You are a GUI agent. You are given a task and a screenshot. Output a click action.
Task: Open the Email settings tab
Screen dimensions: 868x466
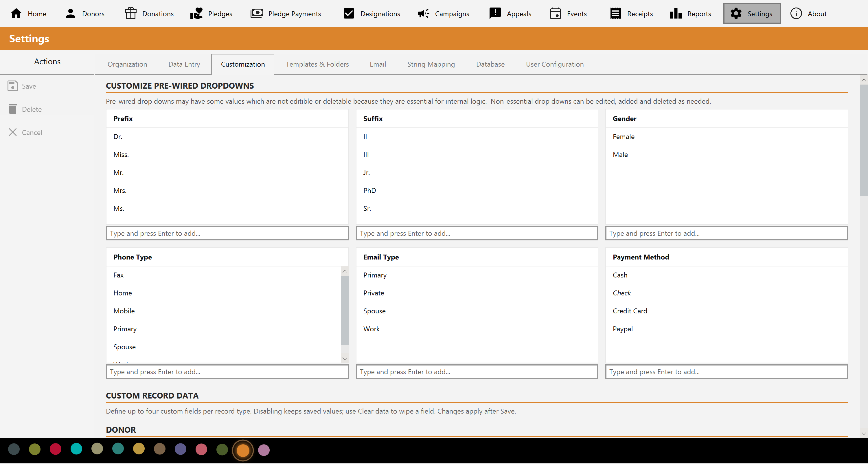pyautogui.click(x=378, y=64)
